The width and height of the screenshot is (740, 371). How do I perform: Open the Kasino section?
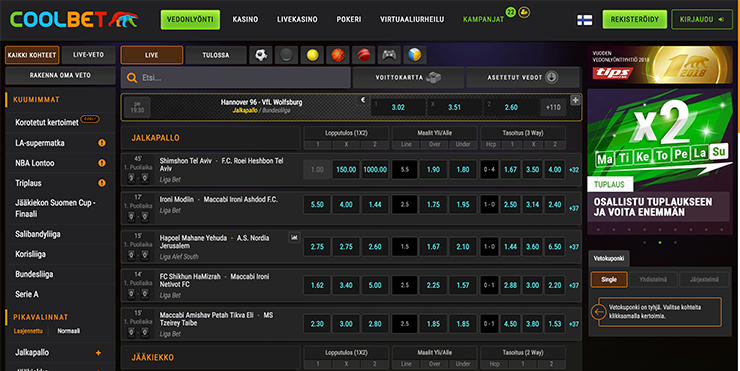pos(245,19)
